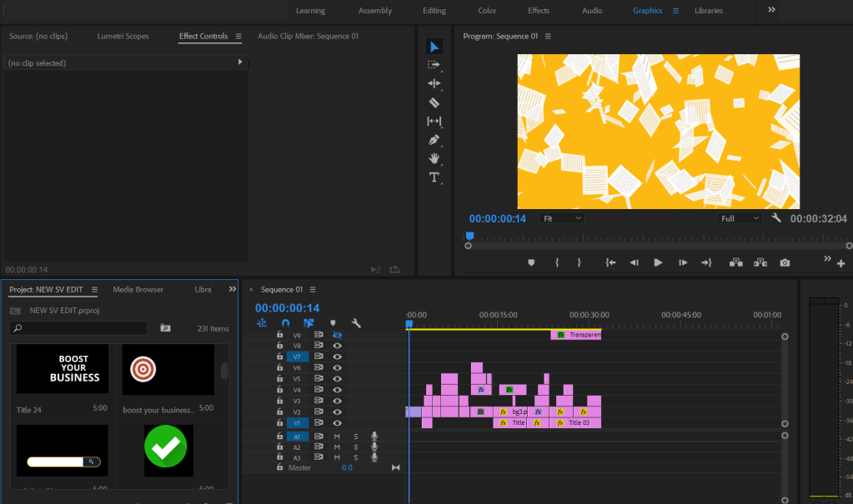Viewport: 853px width, 504px height.
Task: Mute audio track A1
Action: (x=338, y=437)
